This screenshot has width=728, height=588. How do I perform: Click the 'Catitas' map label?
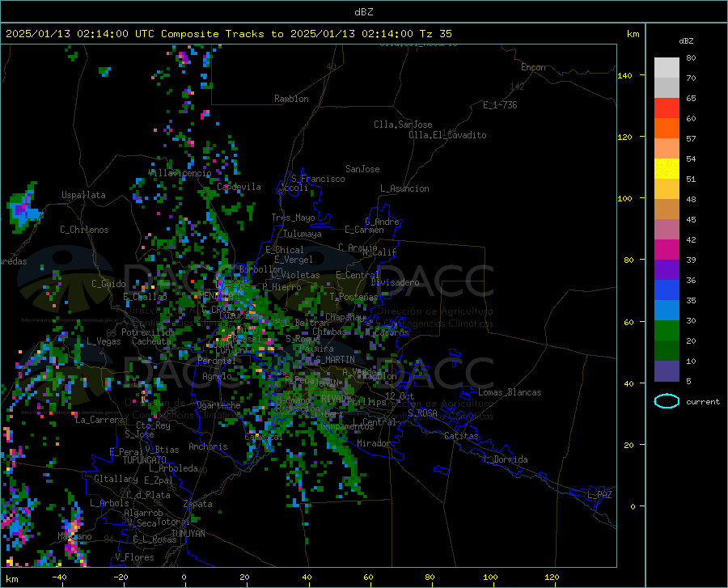(461, 436)
